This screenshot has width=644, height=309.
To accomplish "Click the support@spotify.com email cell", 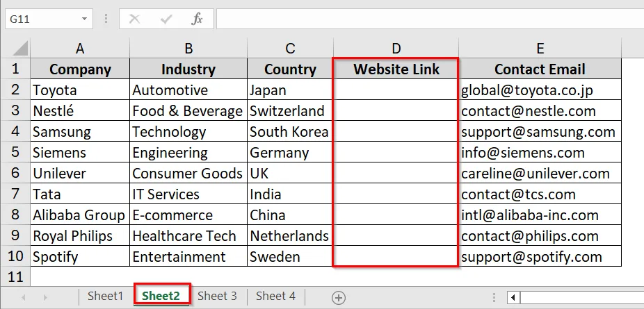I will pyautogui.click(x=540, y=257).
